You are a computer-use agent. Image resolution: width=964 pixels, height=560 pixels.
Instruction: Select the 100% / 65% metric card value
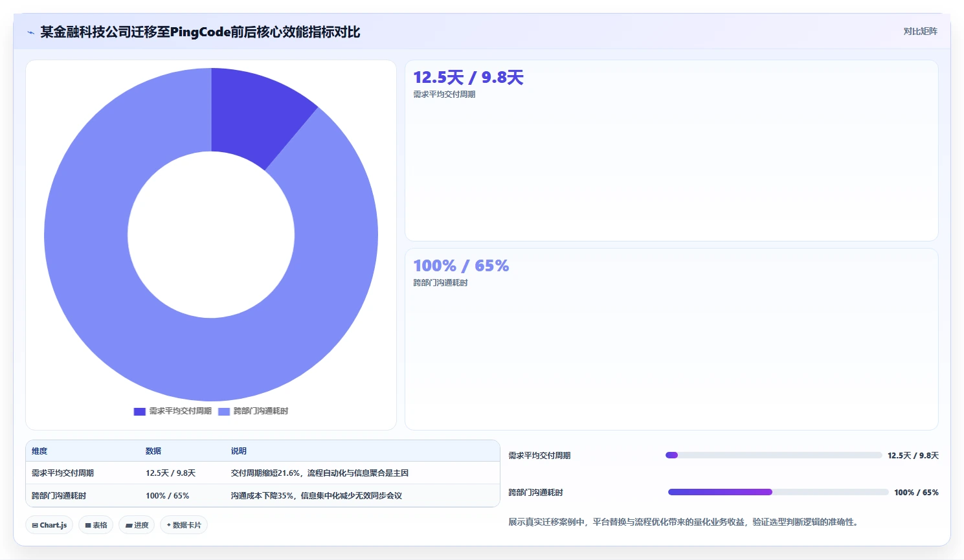(461, 266)
